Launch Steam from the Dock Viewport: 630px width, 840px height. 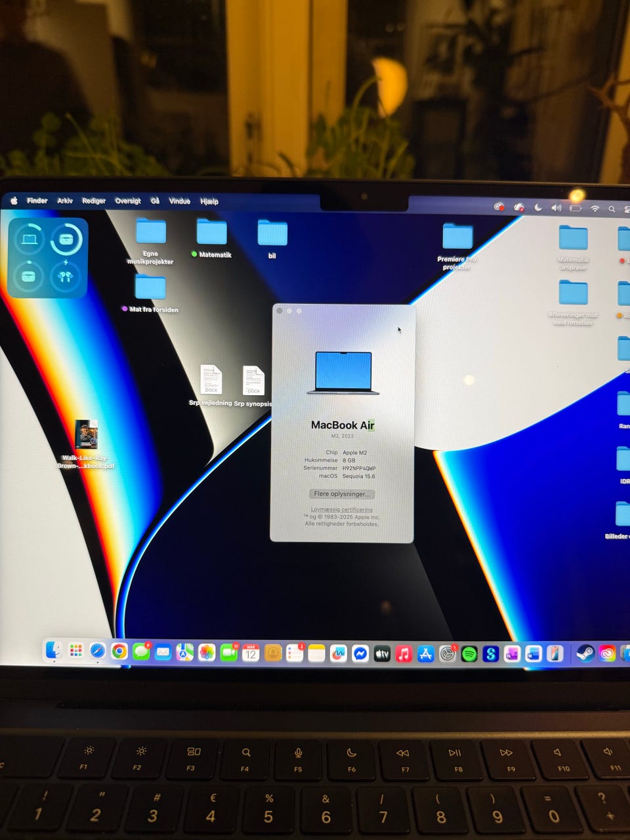(x=585, y=654)
